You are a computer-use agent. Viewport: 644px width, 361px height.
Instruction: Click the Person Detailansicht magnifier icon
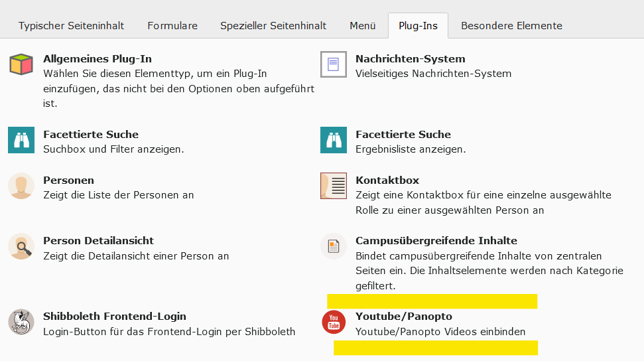pyautogui.click(x=21, y=246)
